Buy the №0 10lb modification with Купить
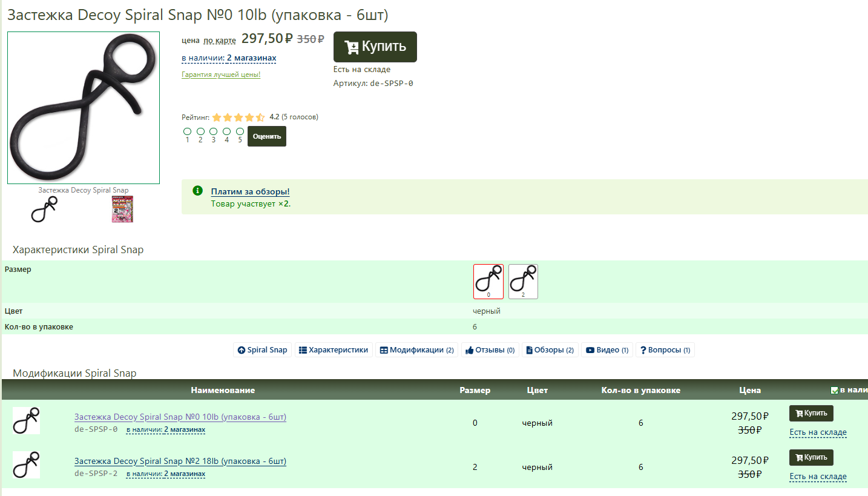 pos(811,413)
